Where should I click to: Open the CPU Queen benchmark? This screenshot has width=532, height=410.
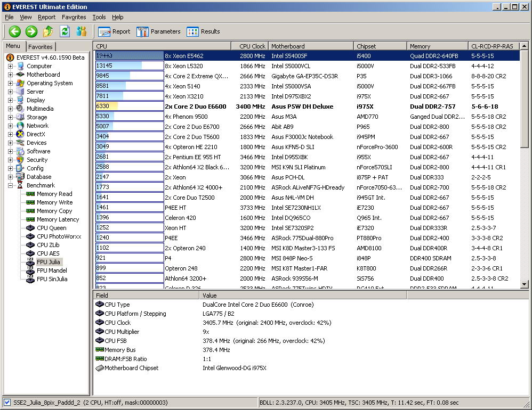click(52, 228)
